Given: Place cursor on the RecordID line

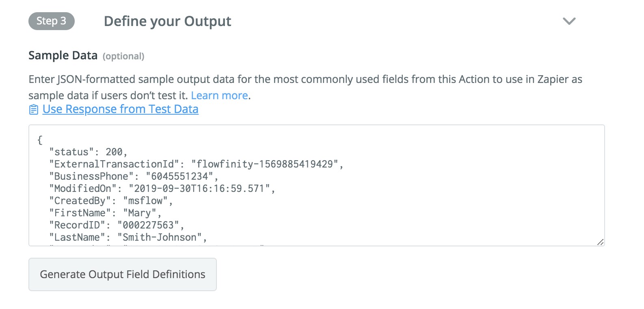Looking at the screenshot, I should pos(117,225).
